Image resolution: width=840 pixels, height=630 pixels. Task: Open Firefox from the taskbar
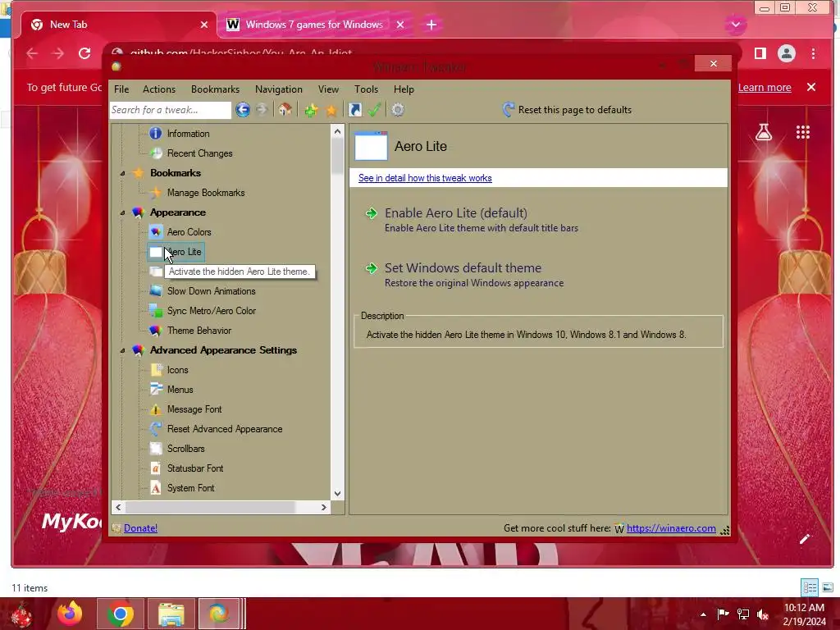click(x=71, y=614)
